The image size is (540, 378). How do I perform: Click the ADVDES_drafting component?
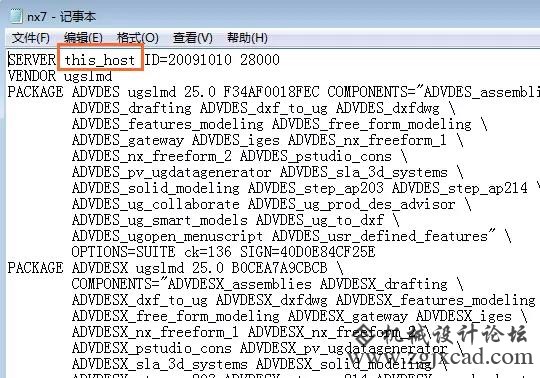(132, 108)
